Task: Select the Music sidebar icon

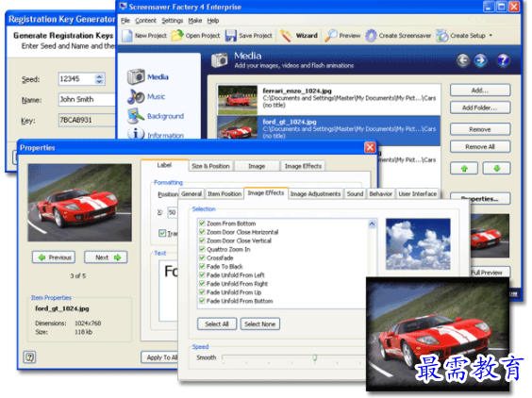Action: pyautogui.click(x=136, y=97)
